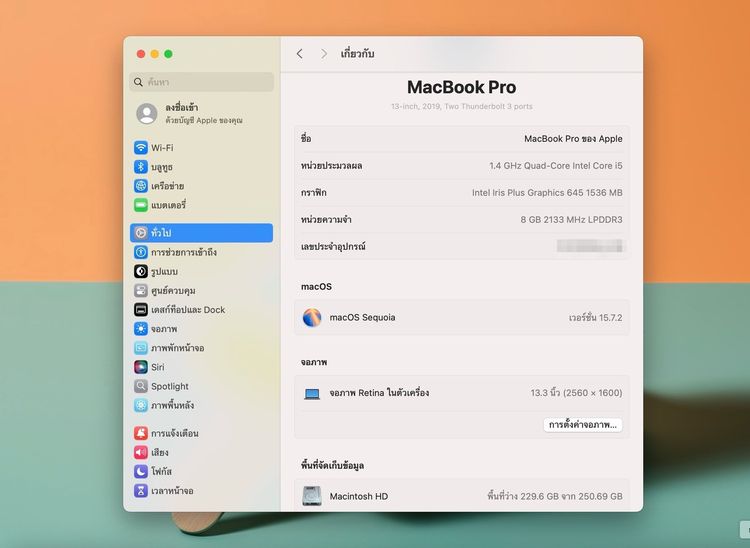Viewport: 750px width, 548px height.
Task: Open Display Settings (การตั้งค่าจอภาพ...) button
Action: point(583,425)
